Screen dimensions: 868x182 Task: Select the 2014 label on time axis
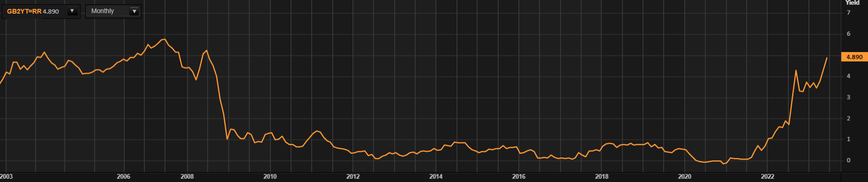click(436, 177)
